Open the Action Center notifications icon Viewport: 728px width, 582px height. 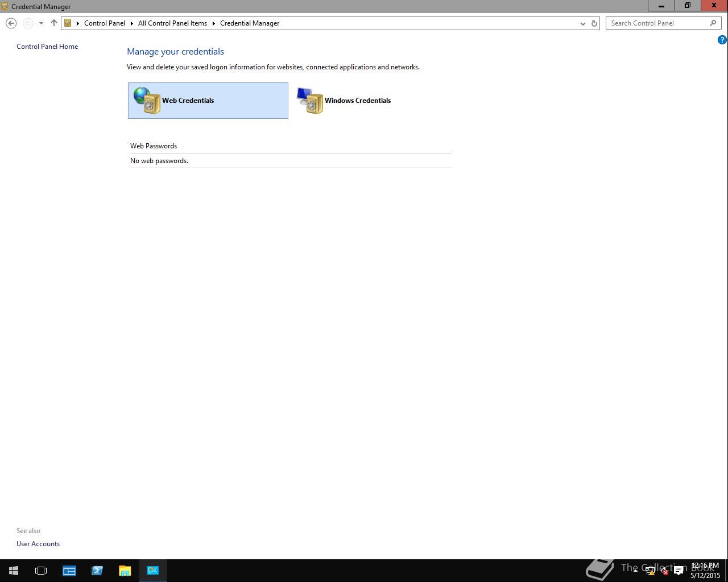[x=678, y=571]
